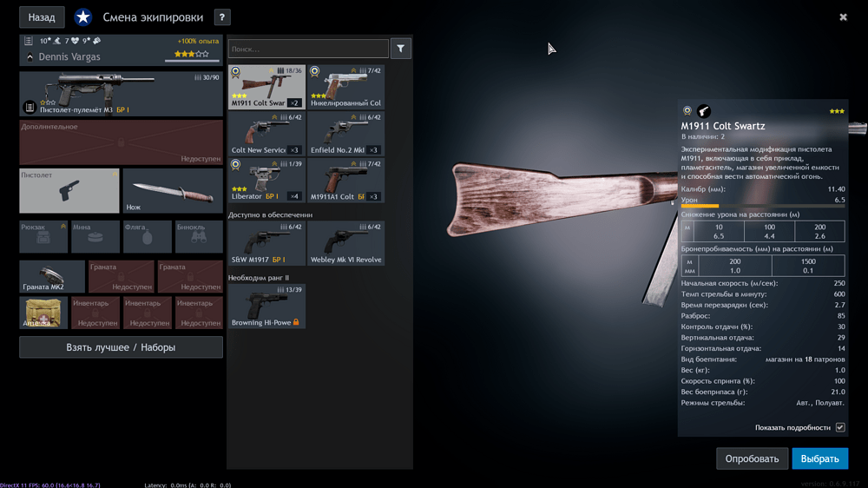The width and height of the screenshot is (868, 488).
Task: Open the help question mark button
Action: tap(221, 17)
